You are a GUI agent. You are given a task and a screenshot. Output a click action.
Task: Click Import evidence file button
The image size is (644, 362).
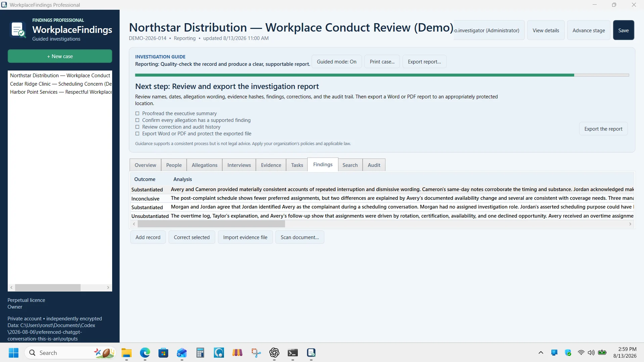[245, 237]
